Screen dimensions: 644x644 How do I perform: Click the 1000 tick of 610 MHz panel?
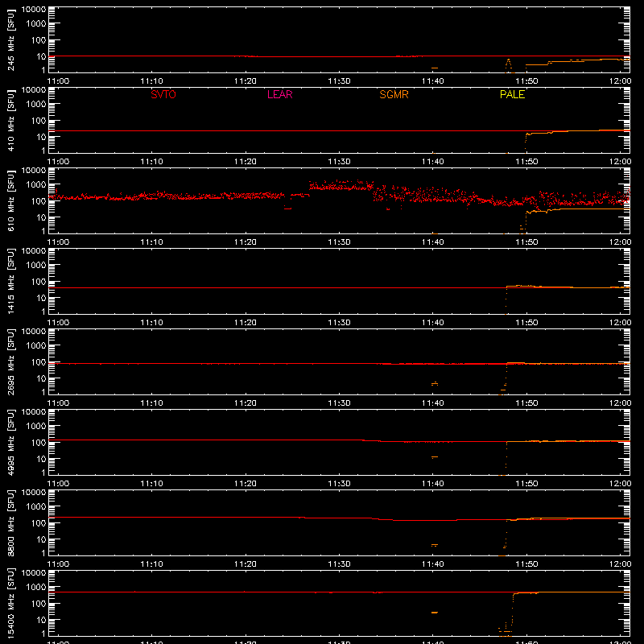tap(36, 185)
